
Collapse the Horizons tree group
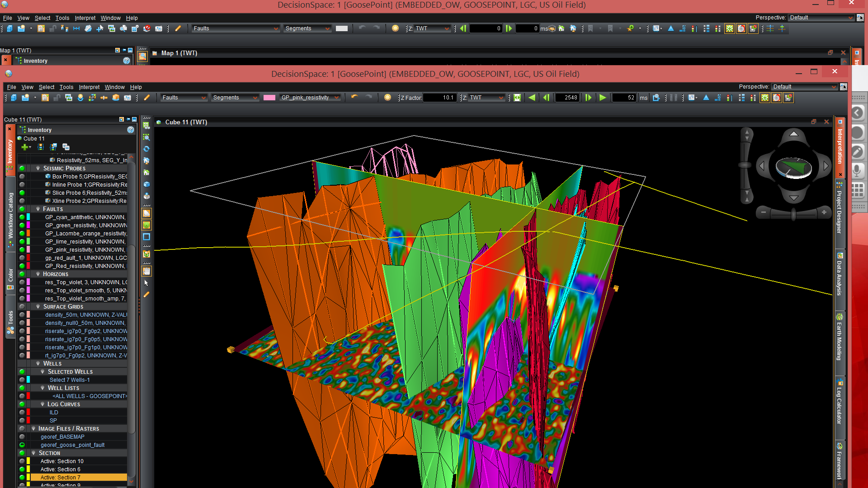pyautogui.click(x=38, y=274)
